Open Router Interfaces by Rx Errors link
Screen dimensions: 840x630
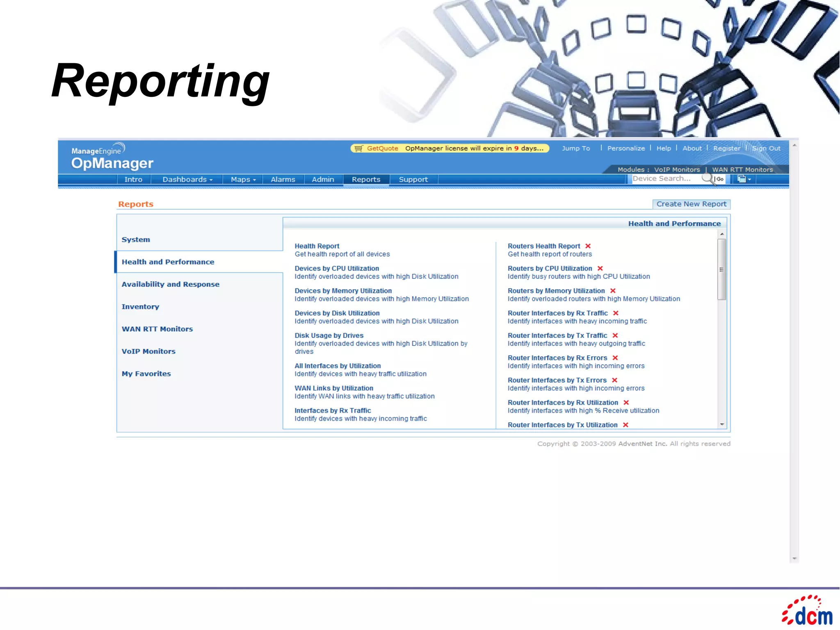(557, 358)
